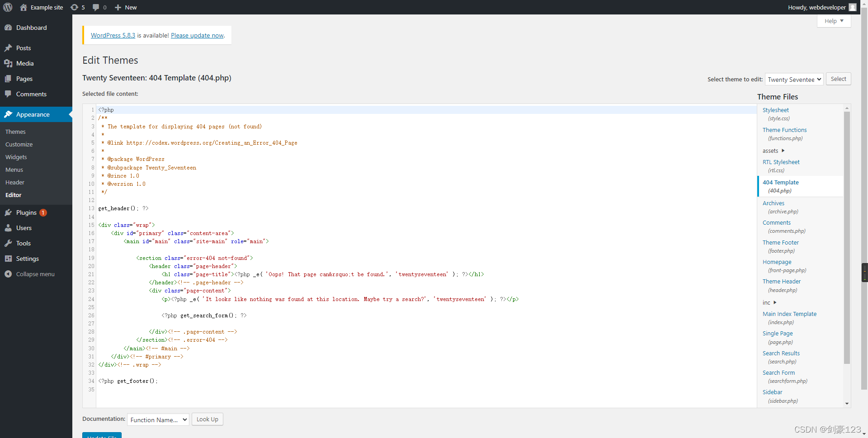868x438 pixels.
Task: Open the Themes submenu item
Action: pos(15,132)
